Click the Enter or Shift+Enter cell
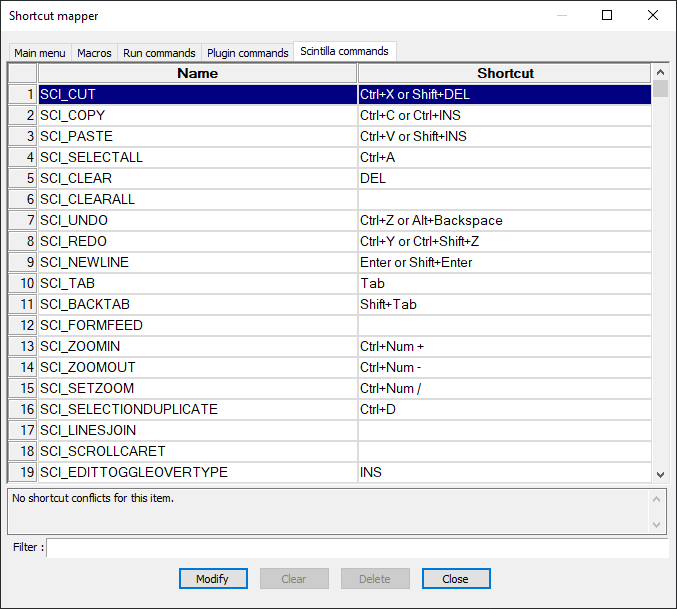Viewport: 677px width, 609px height. pos(505,262)
